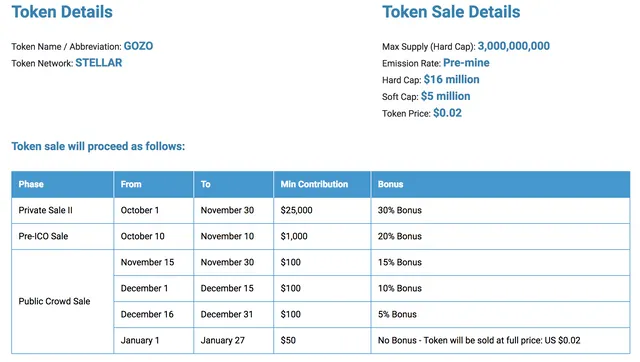This screenshot has width=640, height=362.
Task: Click the Phase column header
Action: [x=62, y=184]
